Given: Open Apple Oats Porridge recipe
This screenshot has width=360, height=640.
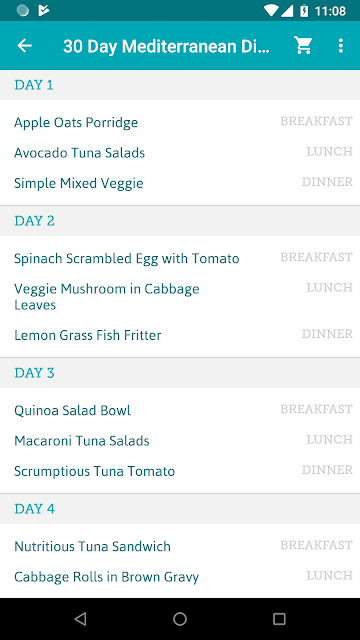Looking at the screenshot, I should 180,122.
